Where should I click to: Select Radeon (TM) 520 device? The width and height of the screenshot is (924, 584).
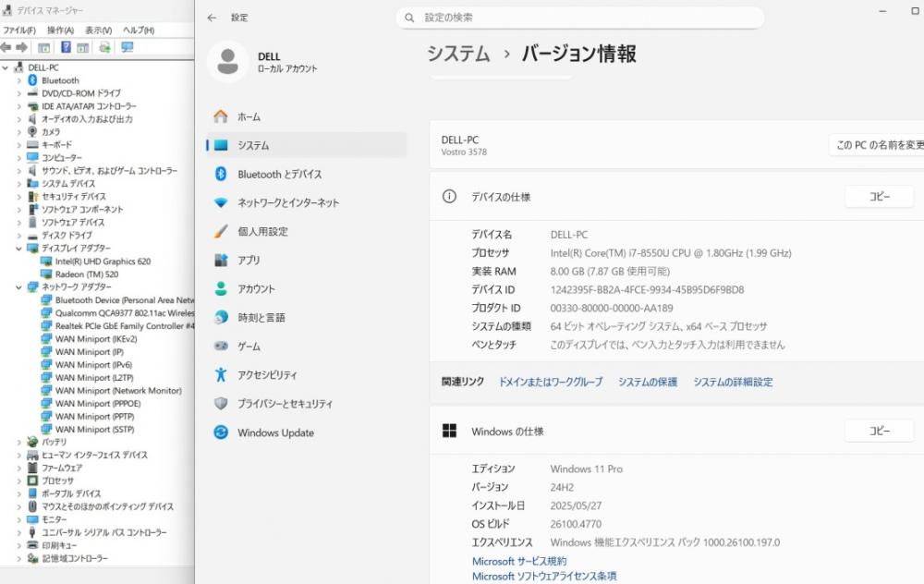87,274
